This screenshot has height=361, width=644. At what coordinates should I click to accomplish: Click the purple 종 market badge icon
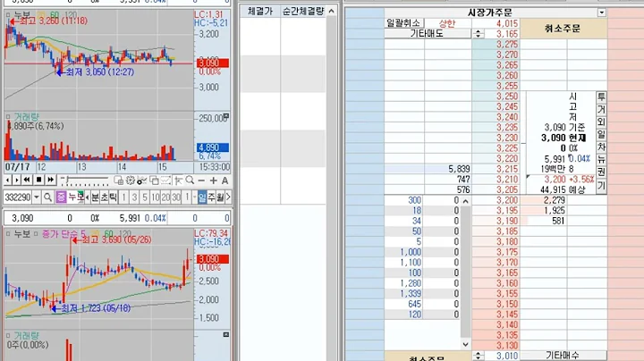click(x=61, y=197)
